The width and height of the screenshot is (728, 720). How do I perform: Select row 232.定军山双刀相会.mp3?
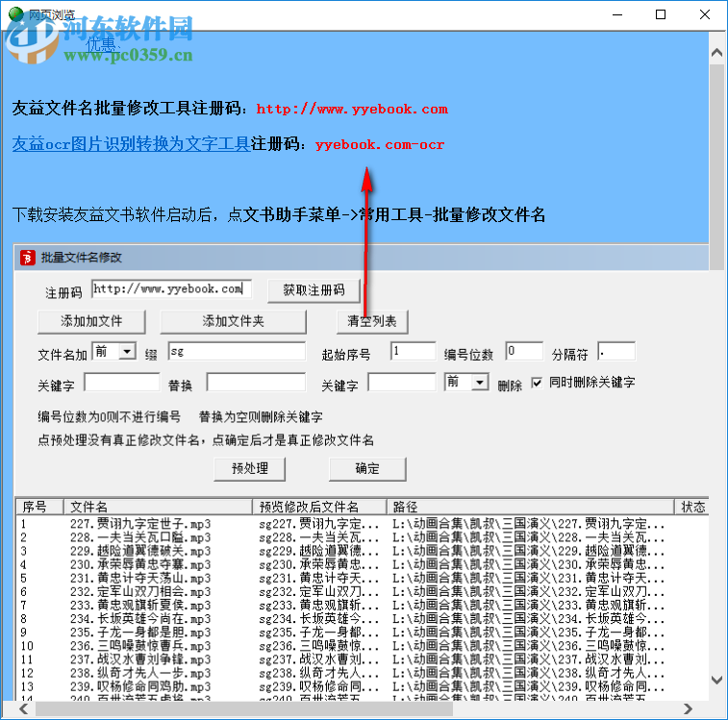pyautogui.click(x=140, y=591)
